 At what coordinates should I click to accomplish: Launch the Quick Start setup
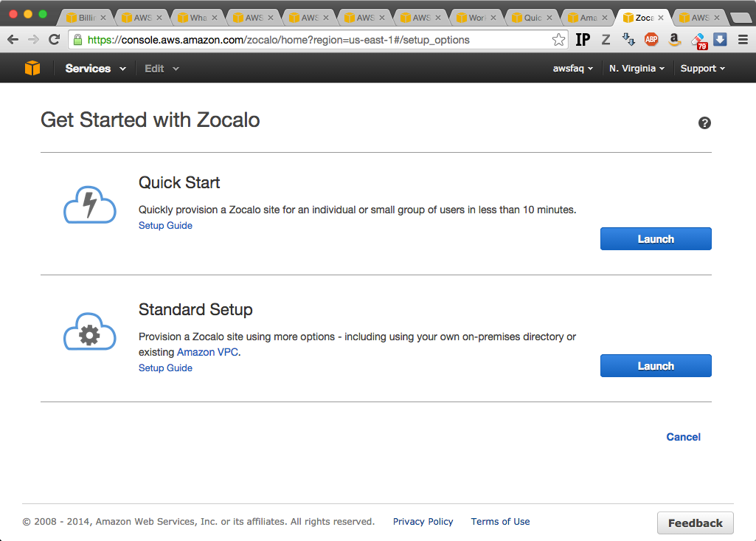656,239
